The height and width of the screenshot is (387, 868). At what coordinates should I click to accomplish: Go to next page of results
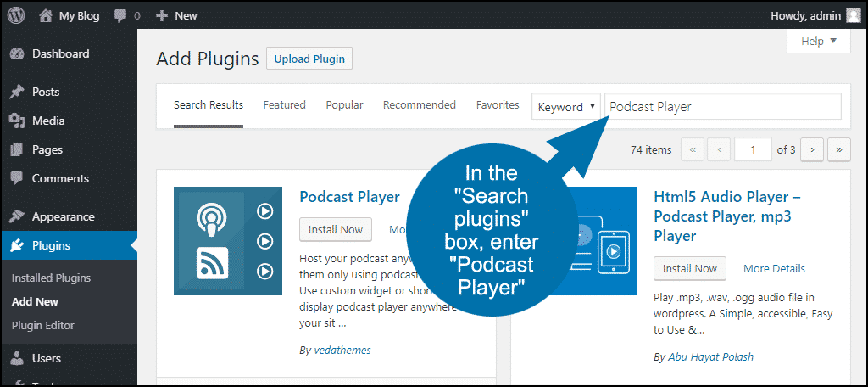[812, 149]
